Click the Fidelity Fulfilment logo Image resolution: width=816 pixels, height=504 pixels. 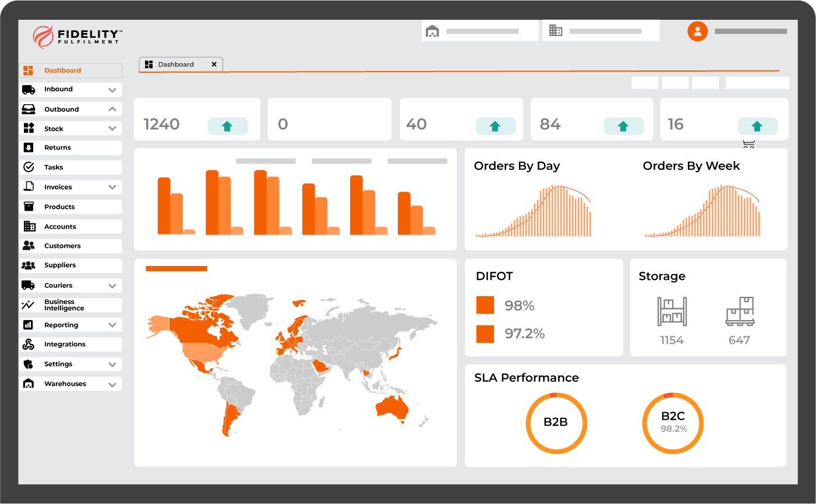click(76, 37)
